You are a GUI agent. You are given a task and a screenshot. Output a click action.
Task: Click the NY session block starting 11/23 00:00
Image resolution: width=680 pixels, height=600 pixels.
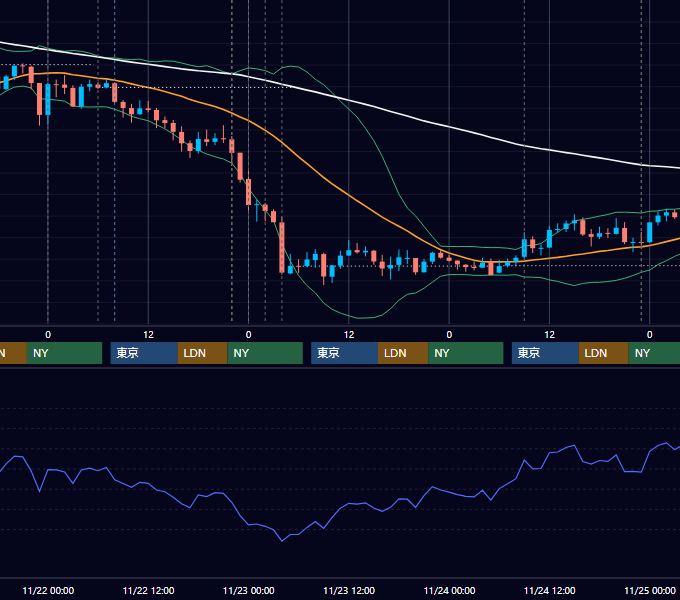click(x=265, y=353)
